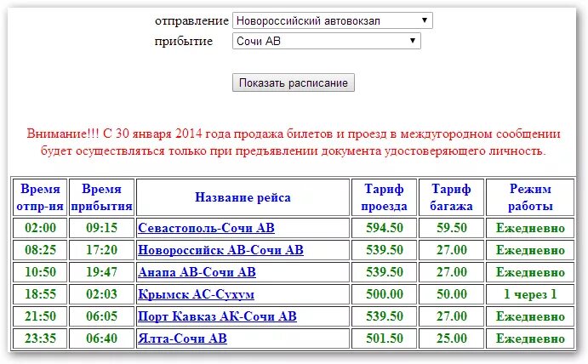This screenshot has width=588, height=364.
Task: Open the отправление dropdown Новороссийский автовокзал
Action: (332, 20)
